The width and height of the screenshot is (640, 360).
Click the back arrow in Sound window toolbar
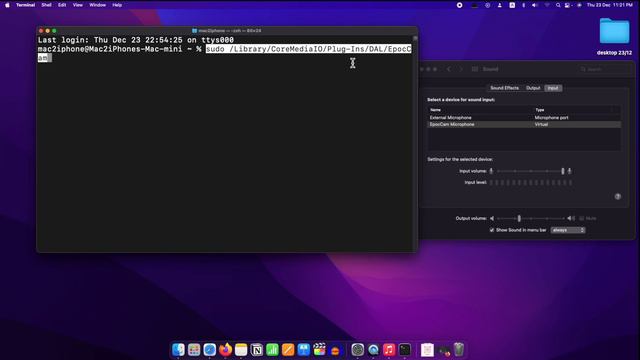coord(449,69)
